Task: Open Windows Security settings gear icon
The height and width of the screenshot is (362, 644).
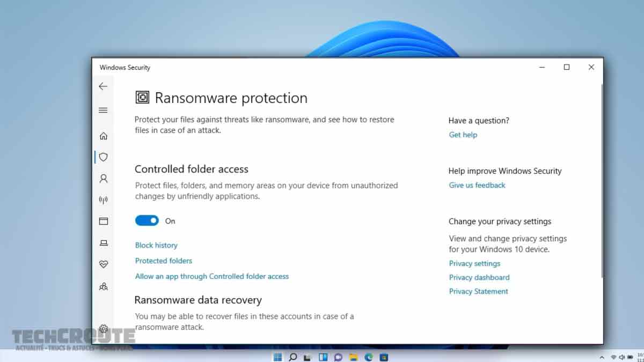Action: (x=104, y=328)
